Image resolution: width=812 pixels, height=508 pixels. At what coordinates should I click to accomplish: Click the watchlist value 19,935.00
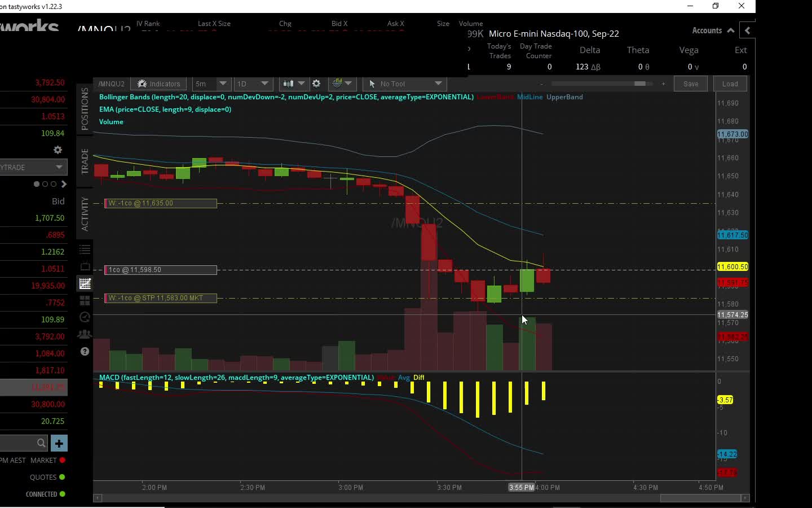pos(48,286)
